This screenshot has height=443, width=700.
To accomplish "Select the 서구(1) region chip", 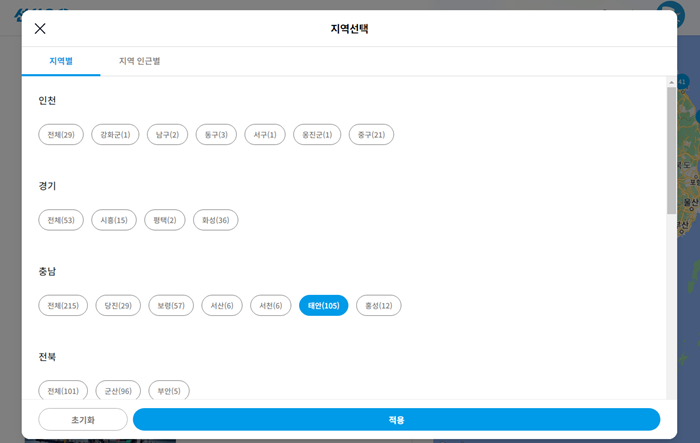I will tap(265, 134).
